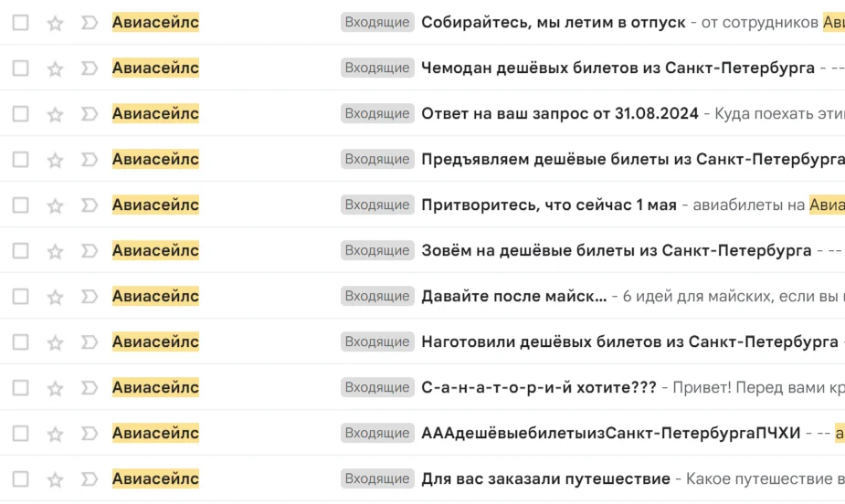Star the "Притворитесь, что сейчас 1 мая" email

pos(55,205)
